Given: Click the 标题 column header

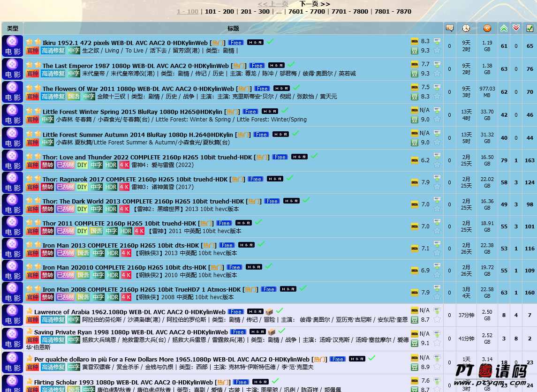Looking at the screenshot, I should [x=233, y=29].
